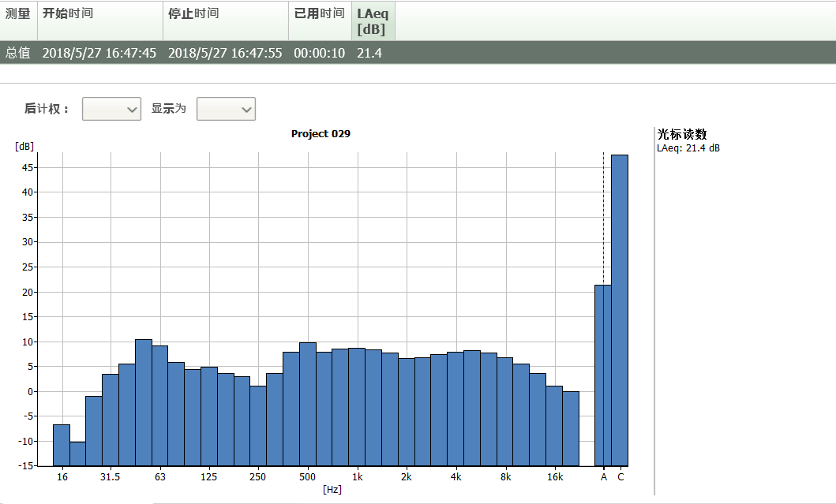Open the 后计权 post-weighting dropdown
Screen dimensions: 836x504
[x=111, y=109]
